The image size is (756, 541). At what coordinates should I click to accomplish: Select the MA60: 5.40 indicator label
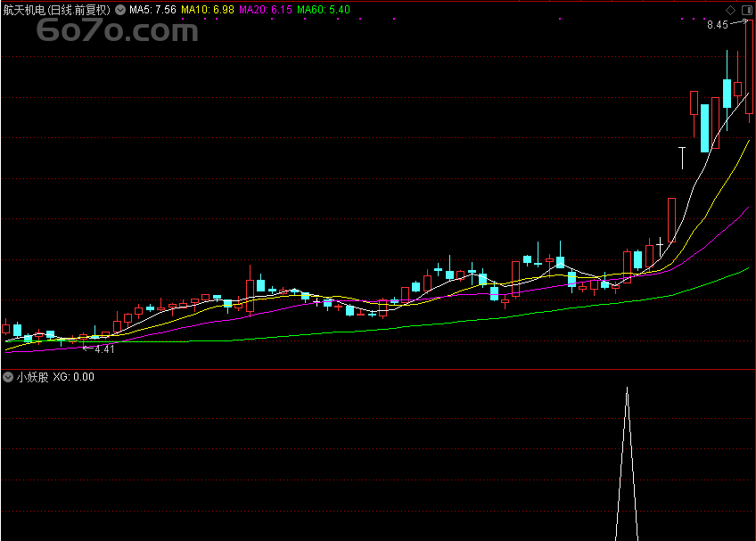[x=324, y=10]
